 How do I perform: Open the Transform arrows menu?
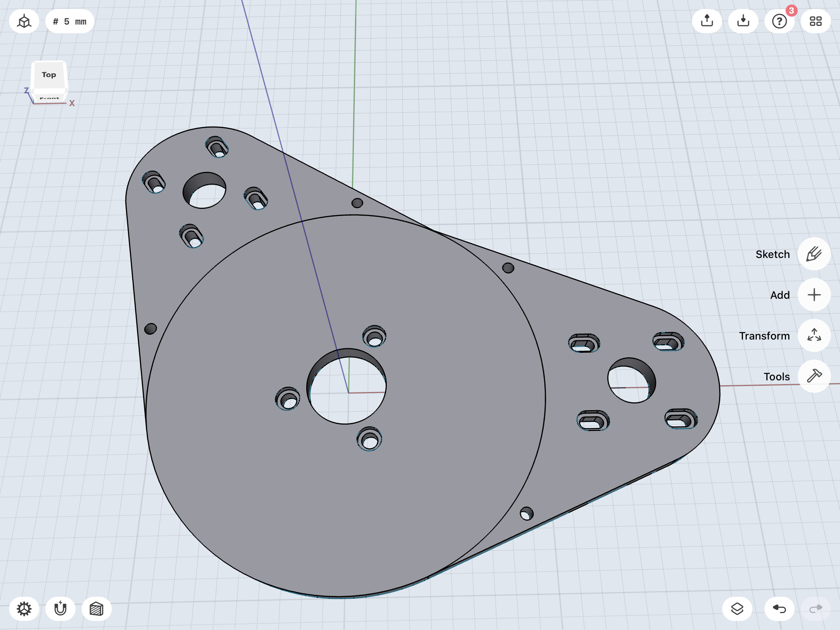pos(814,336)
